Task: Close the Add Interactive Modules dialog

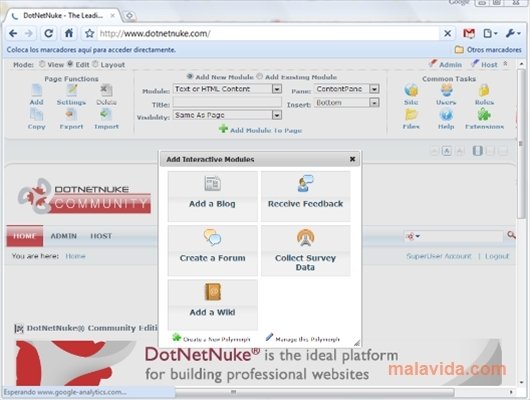Action: coord(353,159)
